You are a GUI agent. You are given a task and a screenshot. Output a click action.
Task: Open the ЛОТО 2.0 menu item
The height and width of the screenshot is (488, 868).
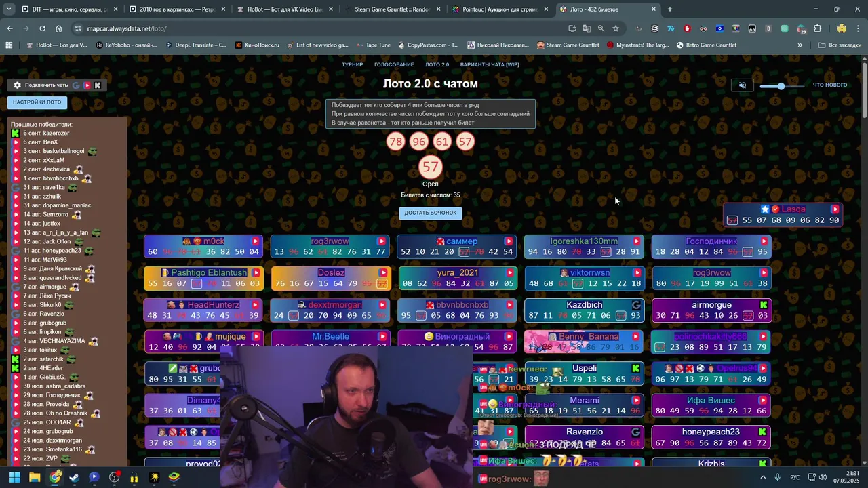click(437, 64)
